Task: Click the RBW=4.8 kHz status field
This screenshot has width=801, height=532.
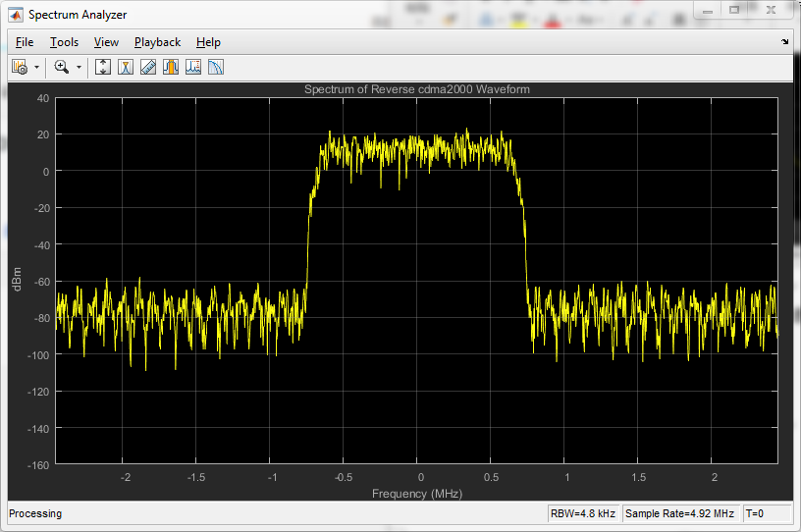Action: [x=582, y=513]
